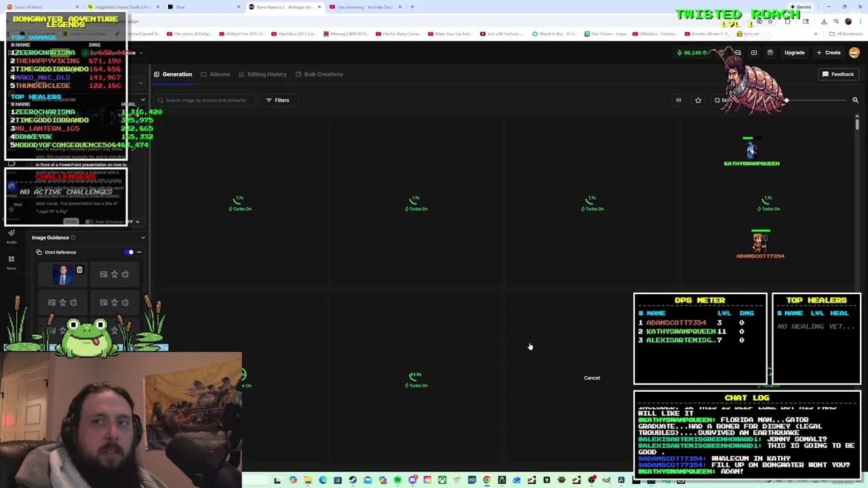The width and height of the screenshot is (868, 488).
Task: Open a new browser tab
Action: click(412, 7)
